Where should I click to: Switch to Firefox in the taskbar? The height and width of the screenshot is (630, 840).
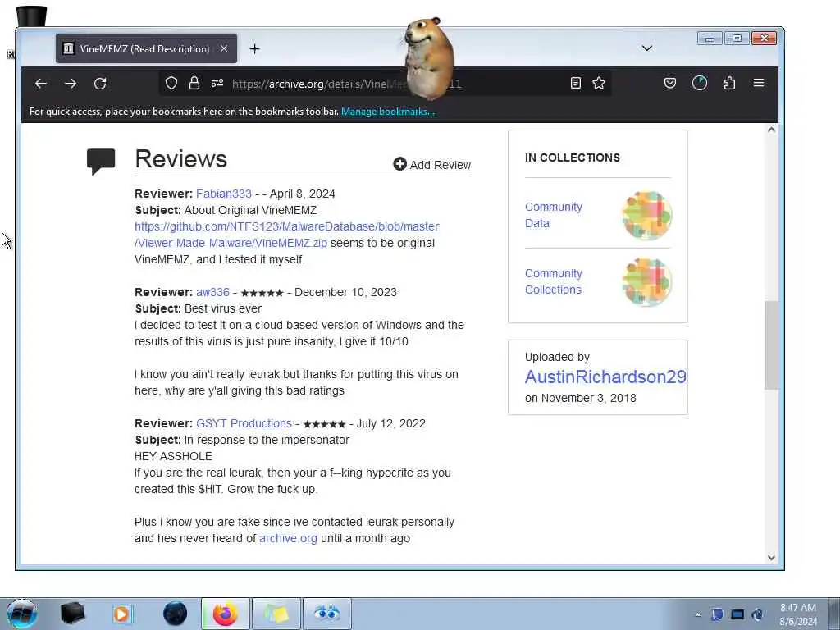[226, 614]
